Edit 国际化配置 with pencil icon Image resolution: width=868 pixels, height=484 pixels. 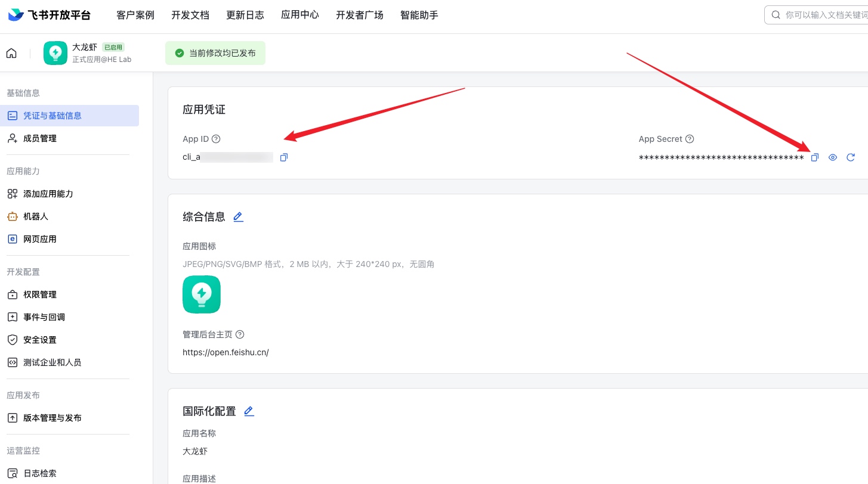(249, 411)
